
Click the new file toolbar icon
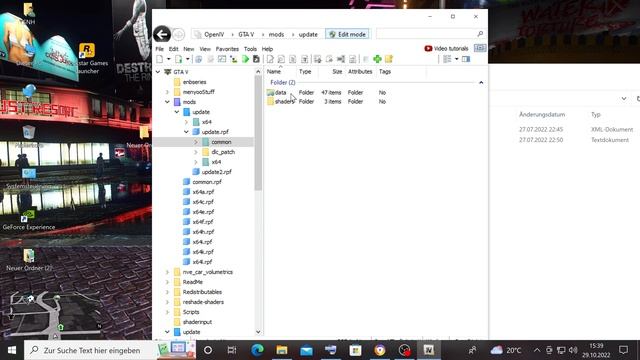[160, 59]
